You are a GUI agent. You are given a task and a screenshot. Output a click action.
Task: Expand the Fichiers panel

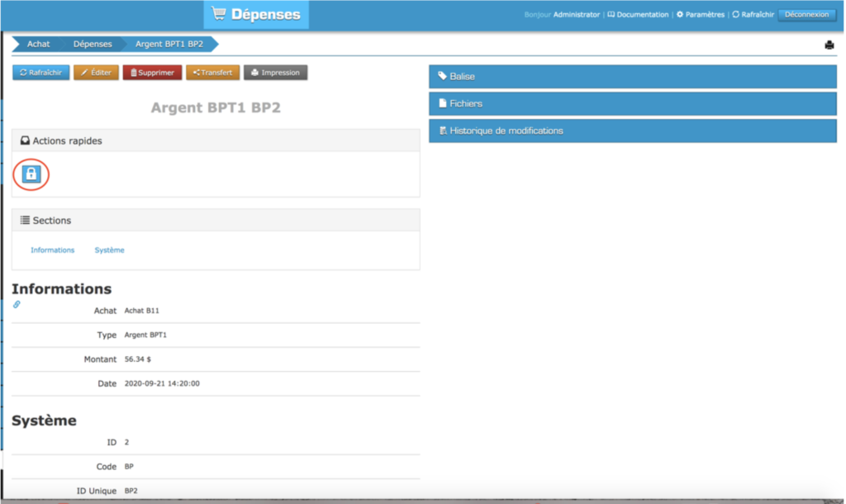(x=632, y=103)
